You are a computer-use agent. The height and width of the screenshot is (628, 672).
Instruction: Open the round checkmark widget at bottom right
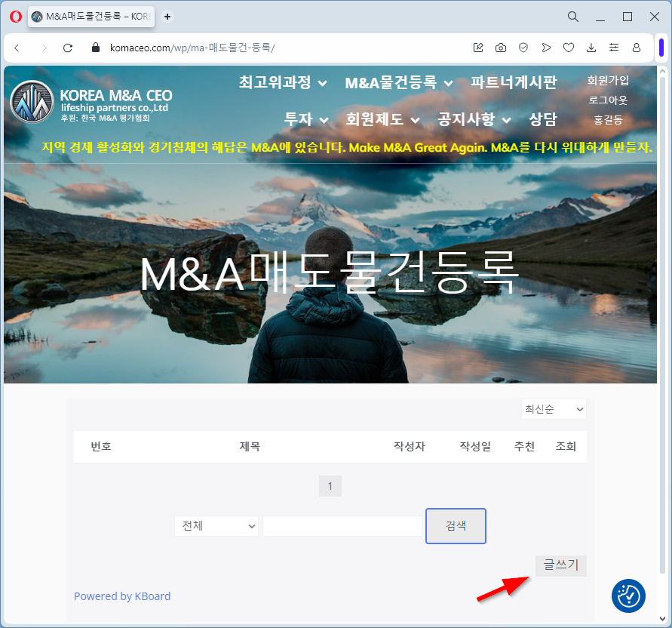627,596
